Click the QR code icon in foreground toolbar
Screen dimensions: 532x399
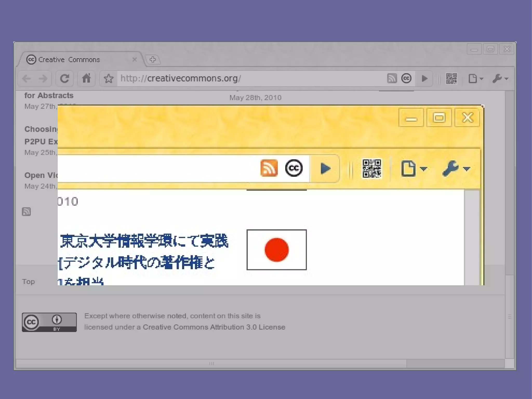[x=372, y=169]
